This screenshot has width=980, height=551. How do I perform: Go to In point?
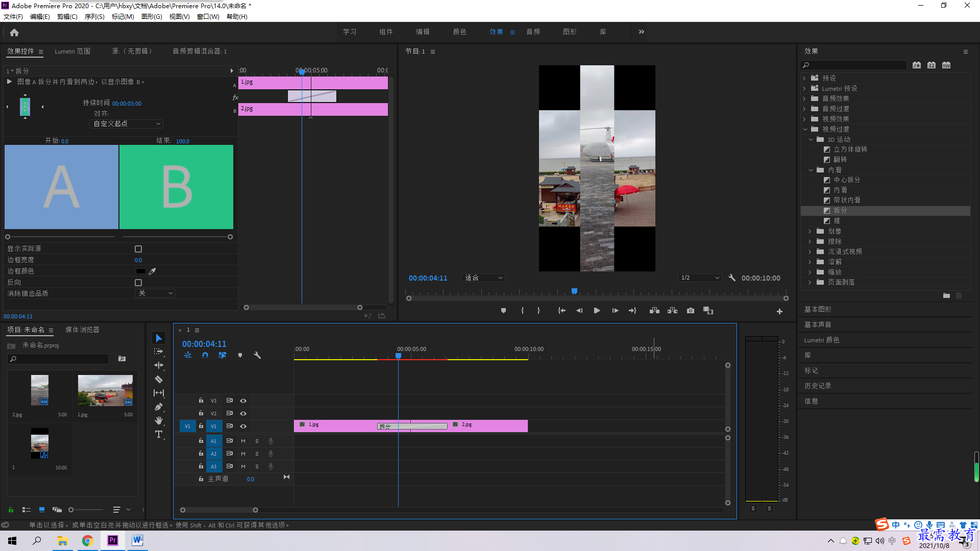tap(561, 311)
